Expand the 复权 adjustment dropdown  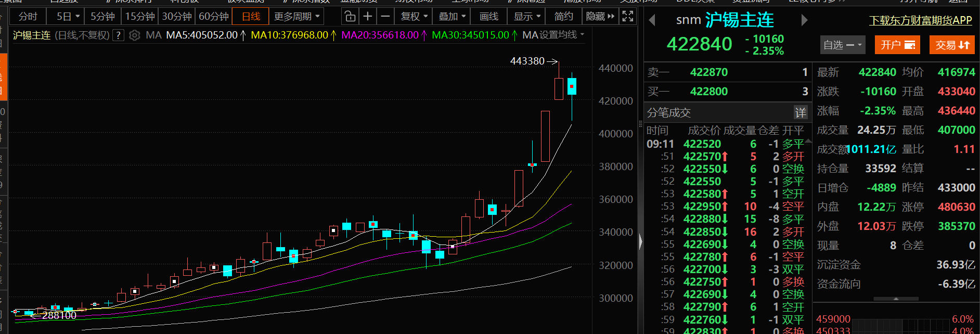coord(414,17)
